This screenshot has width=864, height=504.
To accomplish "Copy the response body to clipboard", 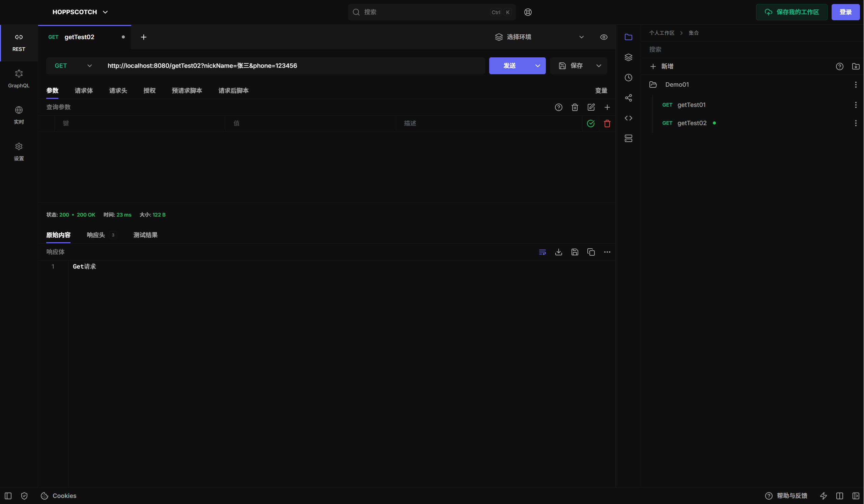I will [x=591, y=252].
